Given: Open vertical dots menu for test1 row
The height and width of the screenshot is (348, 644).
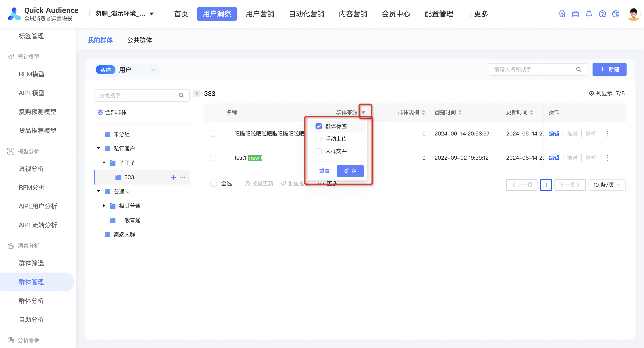Looking at the screenshot, I should 607,158.
